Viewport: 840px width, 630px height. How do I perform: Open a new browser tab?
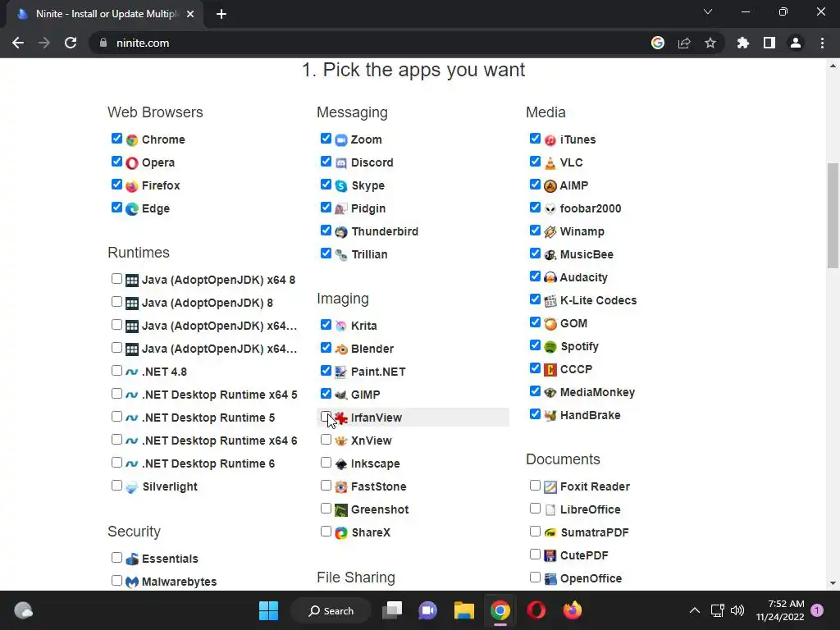click(x=221, y=14)
